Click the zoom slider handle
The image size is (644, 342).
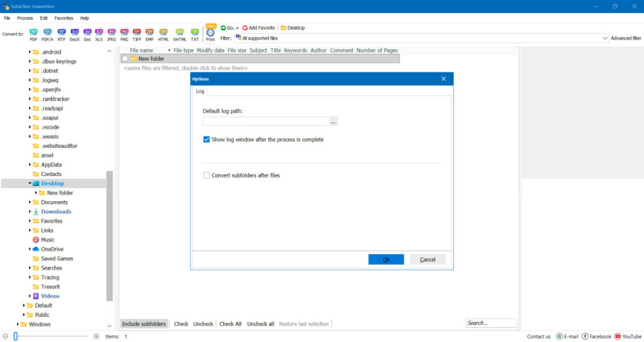16,336
